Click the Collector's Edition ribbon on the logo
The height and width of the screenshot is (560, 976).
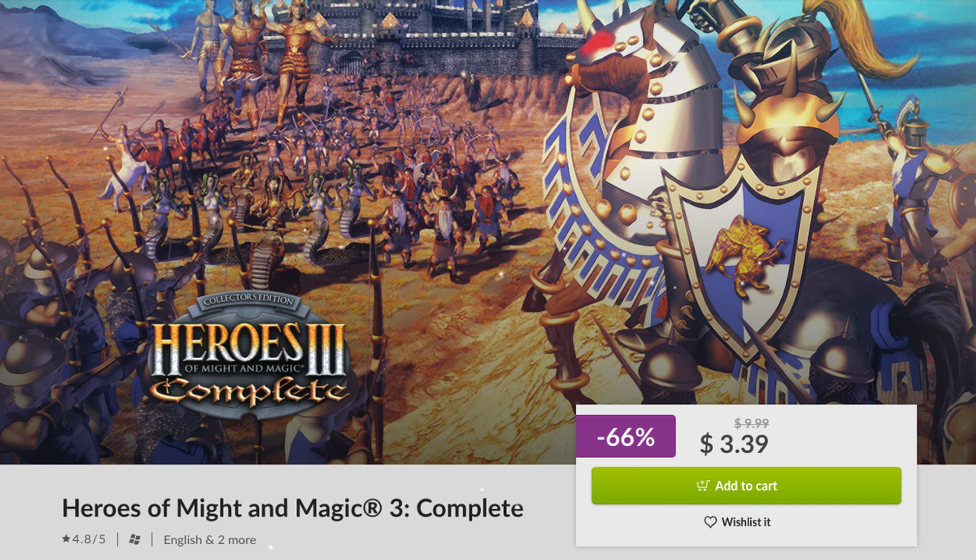[249, 300]
